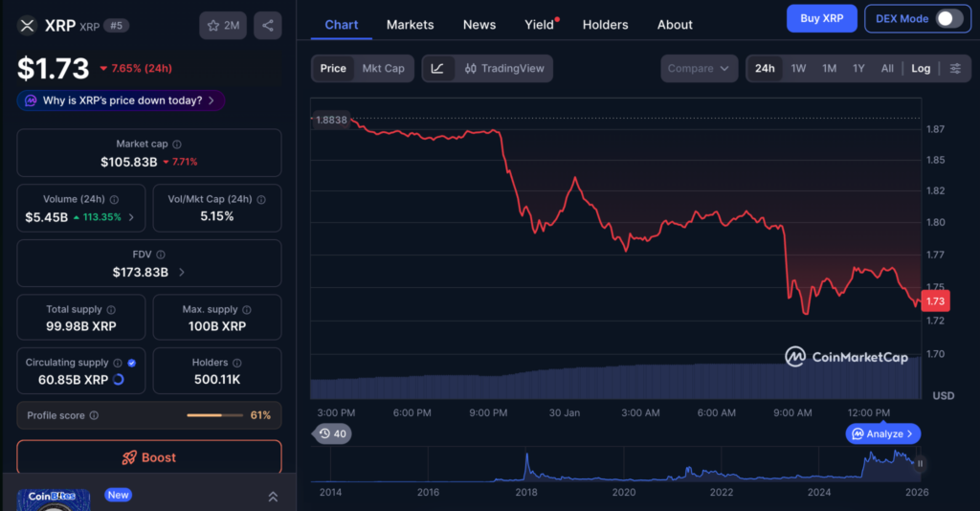The width and height of the screenshot is (980, 511).
Task: Expand Volume (24h) details arrow
Action: (x=131, y=217)
